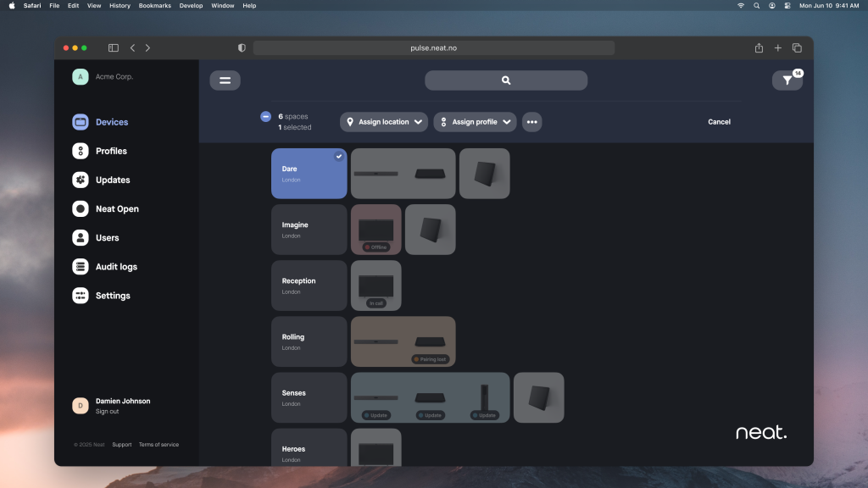The height and width of the screenshot is (488, 868).
Task: Go back in Safari history
Action: click(x=132, y=47)
